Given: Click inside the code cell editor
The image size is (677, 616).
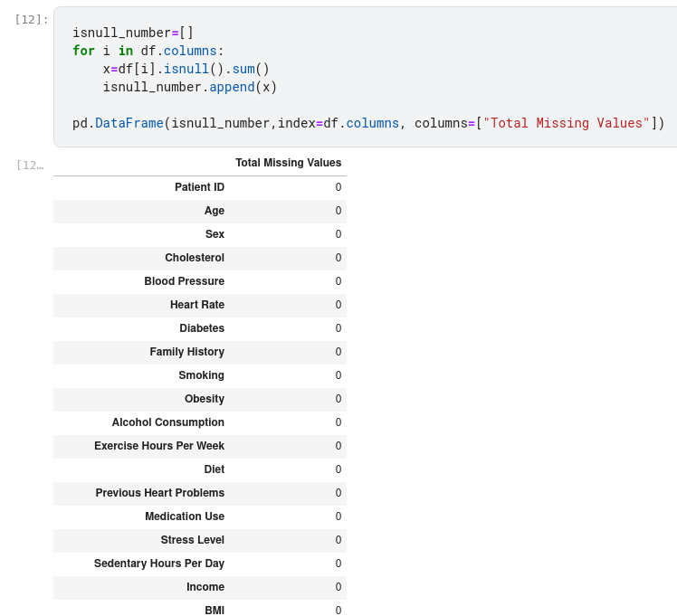Looking at the screenshot, I should pyautogui.click(x=362, y=77).
